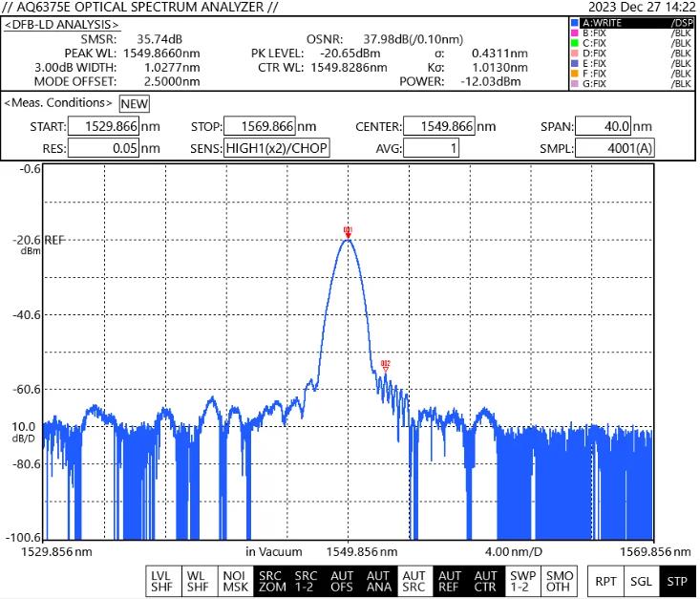Image resolution: width=700 pixels, height=599 pixels.
Task: Click the AUT REF auto reference button
Action: coord(450,581)
